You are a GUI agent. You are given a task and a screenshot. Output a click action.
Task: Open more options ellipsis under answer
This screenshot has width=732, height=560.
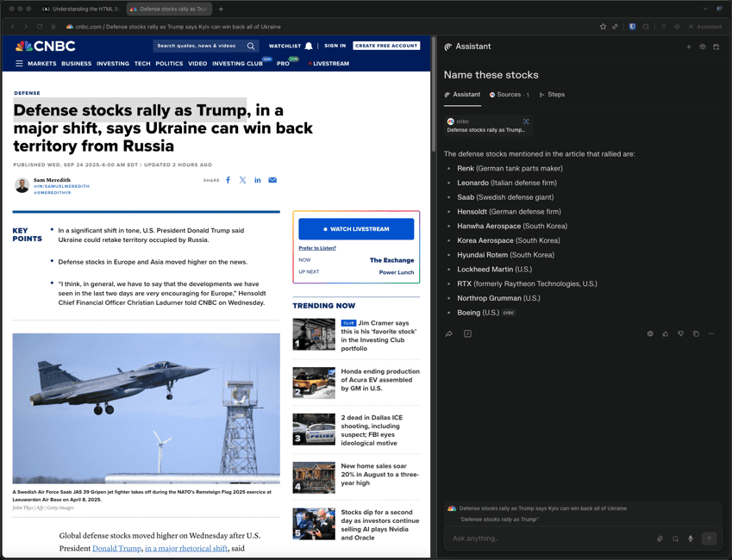coord(711,333)
